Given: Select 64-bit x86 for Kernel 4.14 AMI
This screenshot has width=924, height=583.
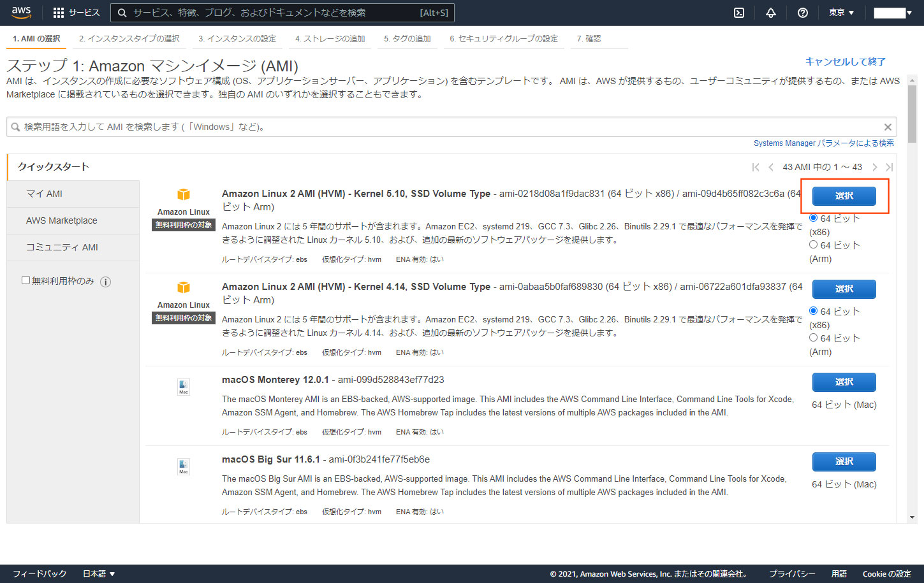Looking at the screenshot, I should coord(813,311).
